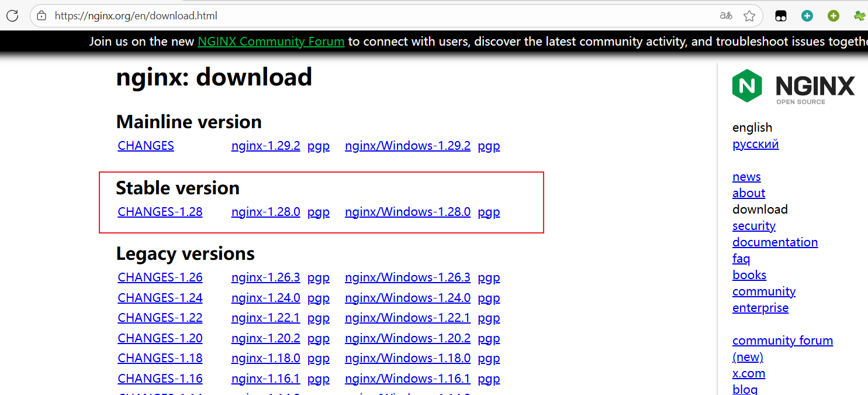
Task: Download nginx-1.28.0 stable source
Action: [x=265, y=212]
